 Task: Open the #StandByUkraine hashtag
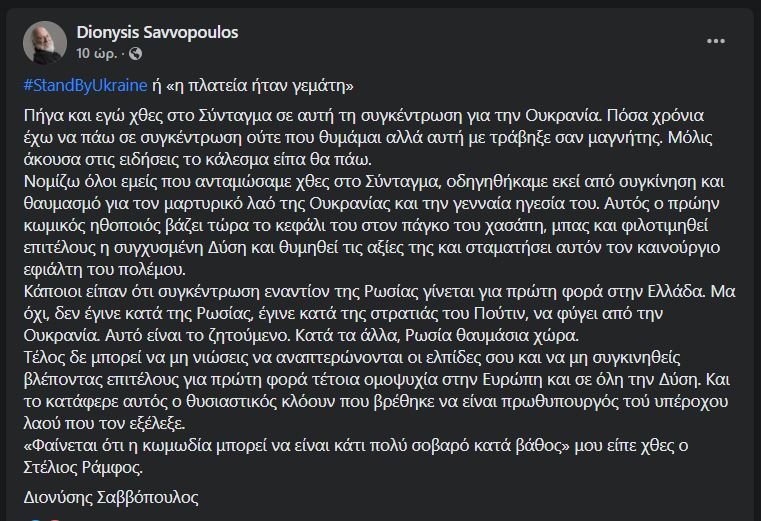(91, 83)
